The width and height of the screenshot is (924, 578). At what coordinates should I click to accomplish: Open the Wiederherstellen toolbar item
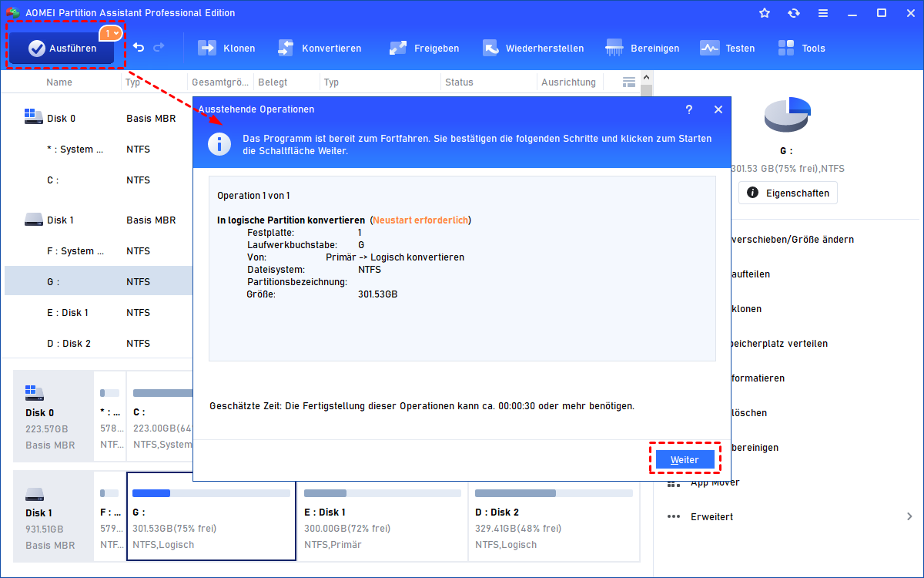533,48
